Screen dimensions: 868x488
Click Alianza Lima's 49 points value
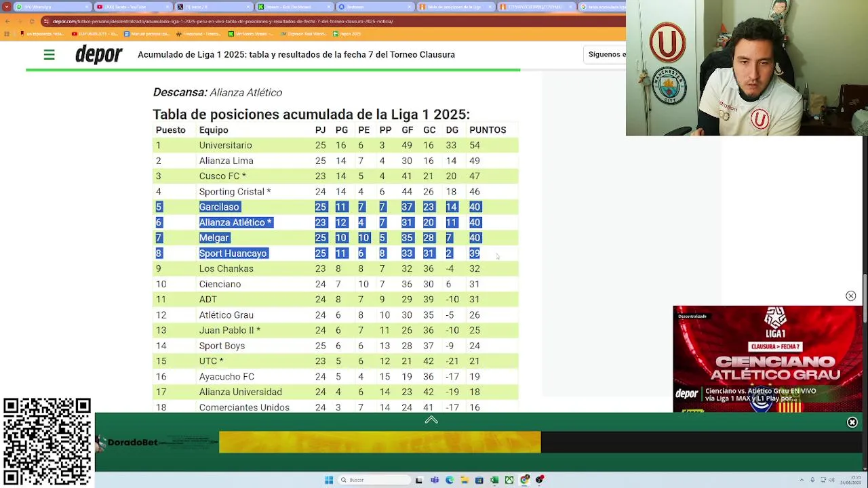(475, 161)
